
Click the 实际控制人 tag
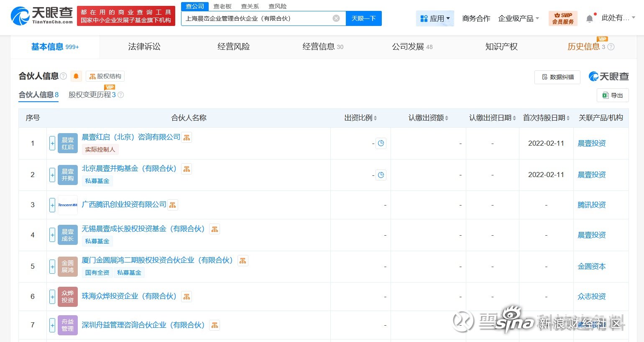pos(100,149)
